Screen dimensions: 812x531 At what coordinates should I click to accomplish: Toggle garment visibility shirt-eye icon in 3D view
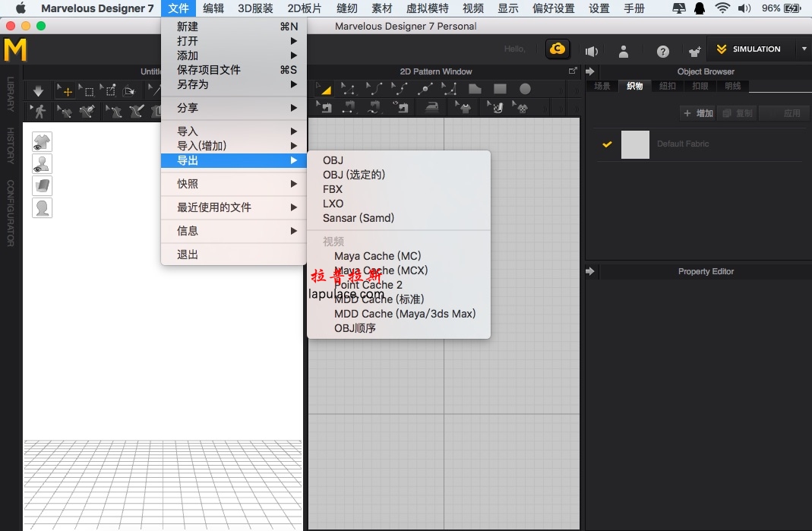pos(42,142)
